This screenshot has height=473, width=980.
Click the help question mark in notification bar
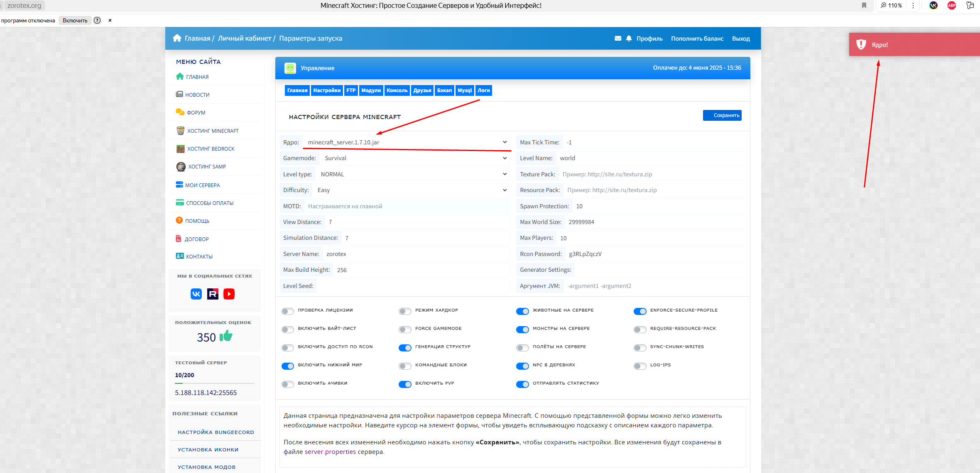click(97, 20)
